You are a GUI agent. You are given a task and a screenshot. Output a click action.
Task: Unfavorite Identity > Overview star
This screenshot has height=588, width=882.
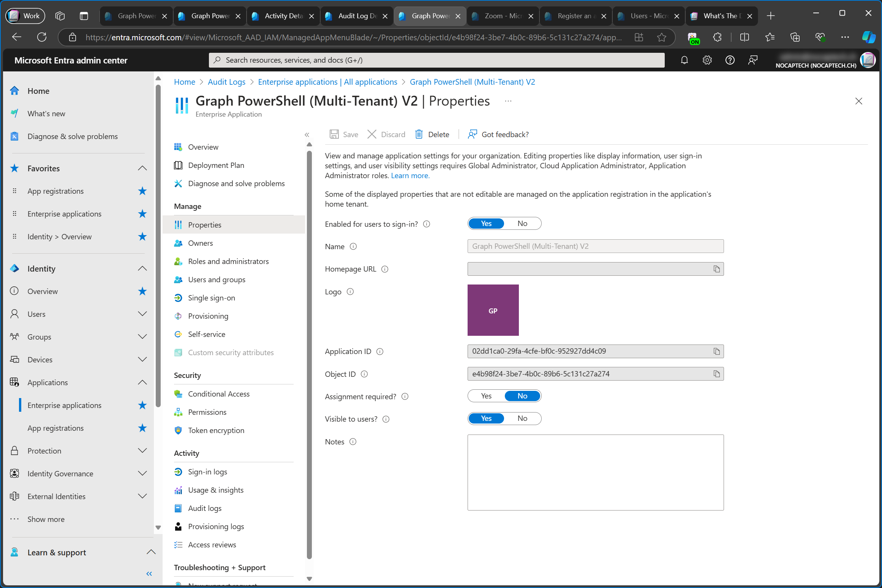coord(142,237)
